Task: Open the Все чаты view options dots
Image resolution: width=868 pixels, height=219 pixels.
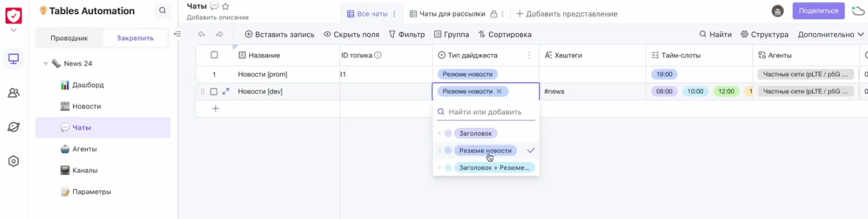Action: click(x=394, y=14)
